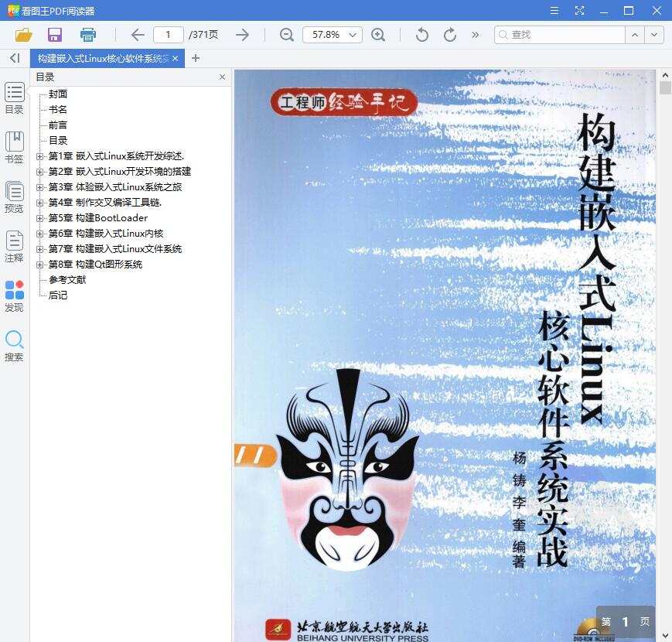Close the current document tab

pyautogui.click(x=175, y=58)
